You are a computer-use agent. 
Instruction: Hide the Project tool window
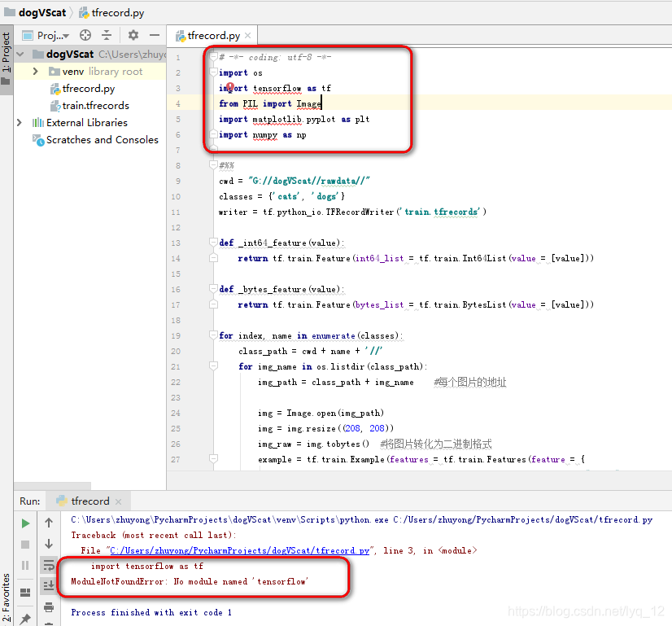[153, 35]
